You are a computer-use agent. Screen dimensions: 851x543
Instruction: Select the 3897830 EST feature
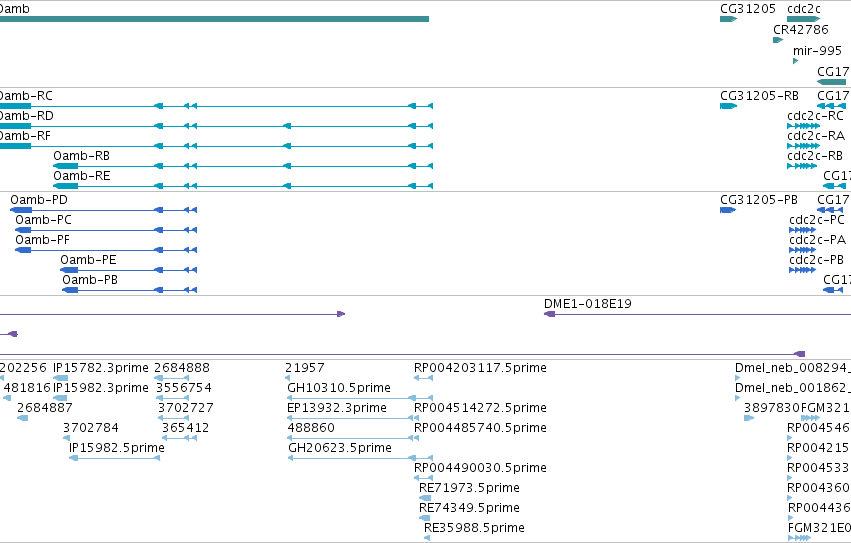tap(749, 418)
